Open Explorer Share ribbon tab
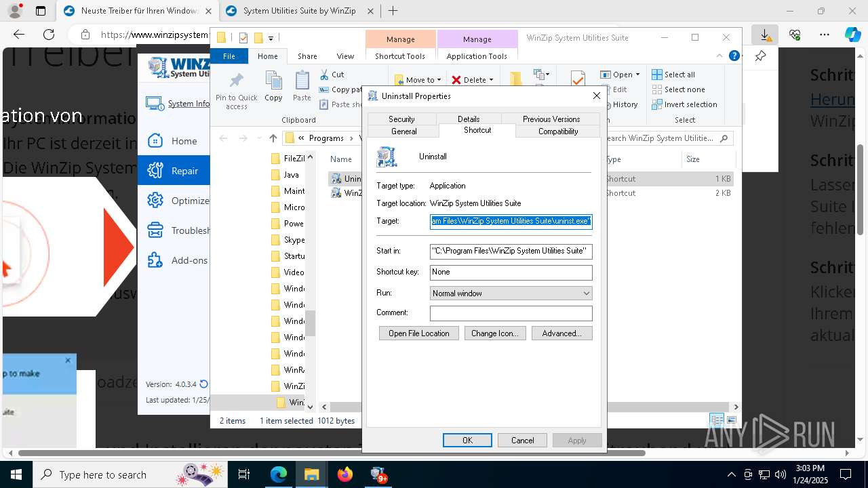Viewport: 868px width, 488px height. [307, 56]
